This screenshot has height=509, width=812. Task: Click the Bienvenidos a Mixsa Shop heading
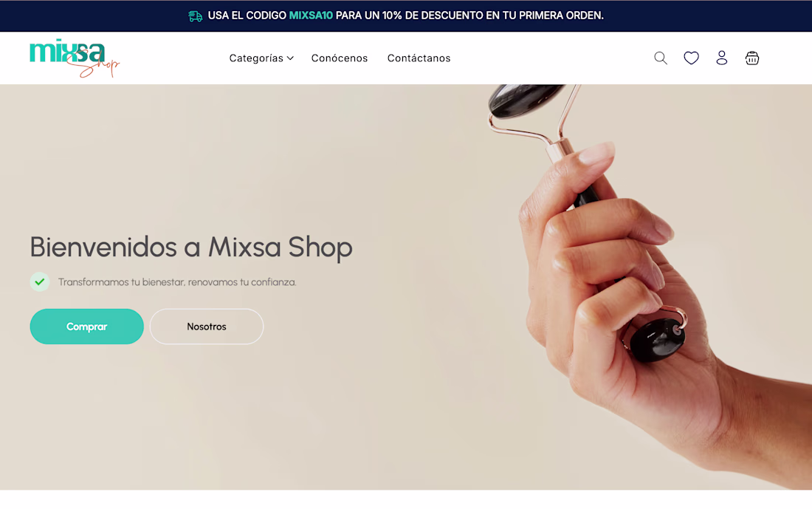pos(191,247)
